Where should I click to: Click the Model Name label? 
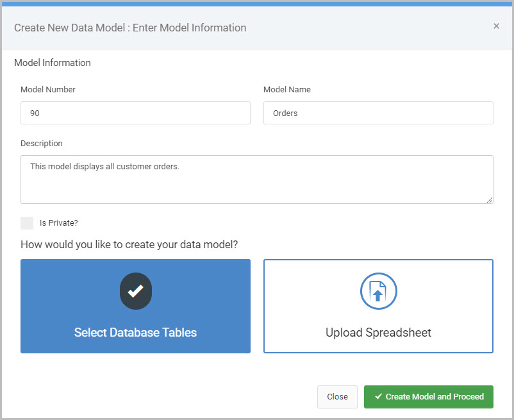(287, 90)
